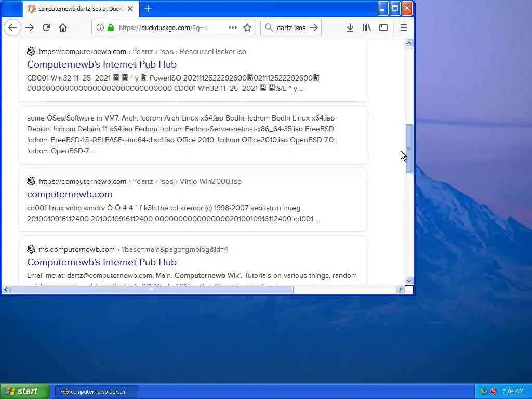
Task: Click the 'CD001 Win32 11_25_2021' snippet text
Action: click(173, 83)
